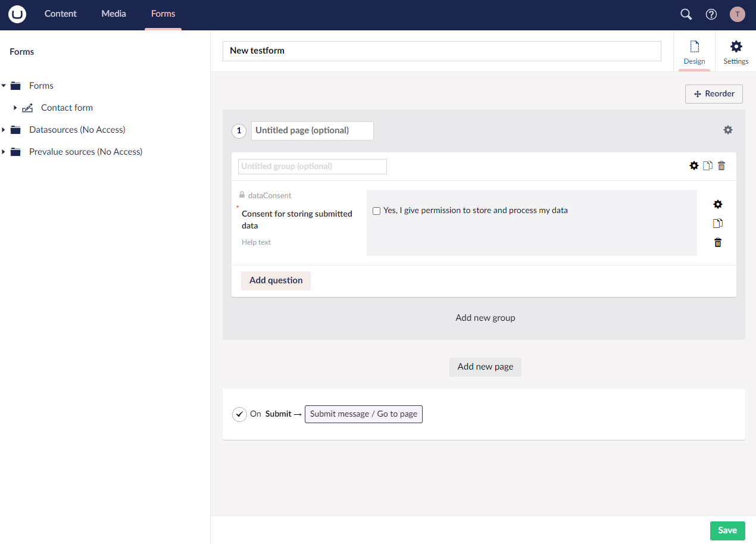Toggle the On Submit checkmark
The width and height of the screenshot is (756, 544).
point(239,414)
